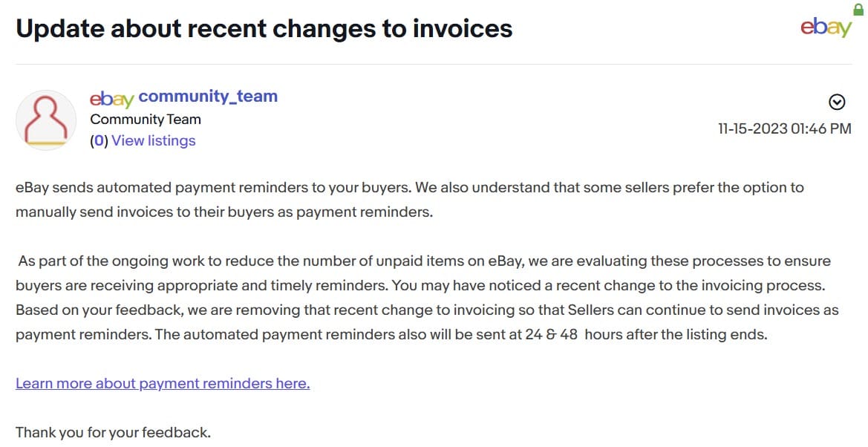Click the View listings link

[154, 141]
